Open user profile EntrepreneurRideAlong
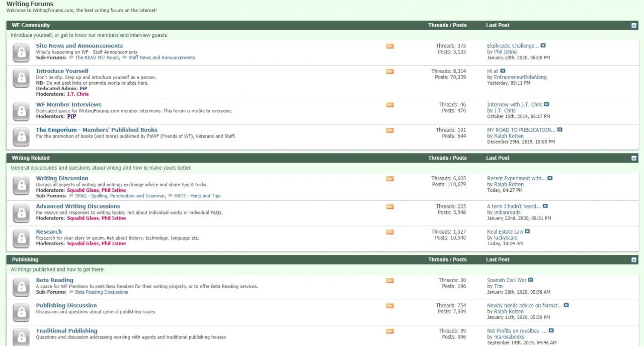Screen dimensions: 644x346 [x=520, y=78]
